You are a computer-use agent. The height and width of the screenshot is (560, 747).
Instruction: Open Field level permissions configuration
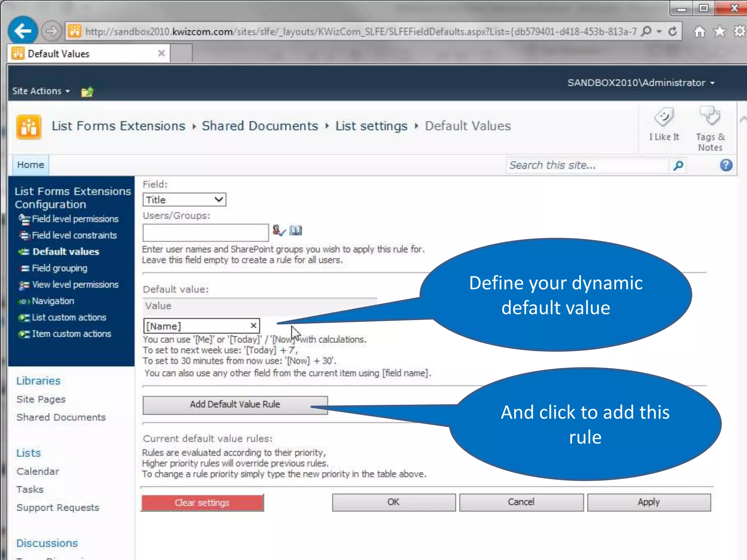click(75, 219)
